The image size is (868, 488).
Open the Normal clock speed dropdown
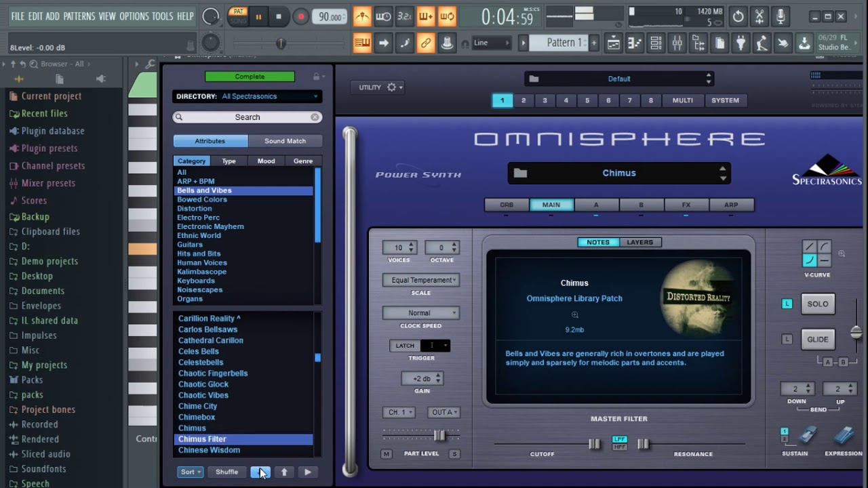420,313
